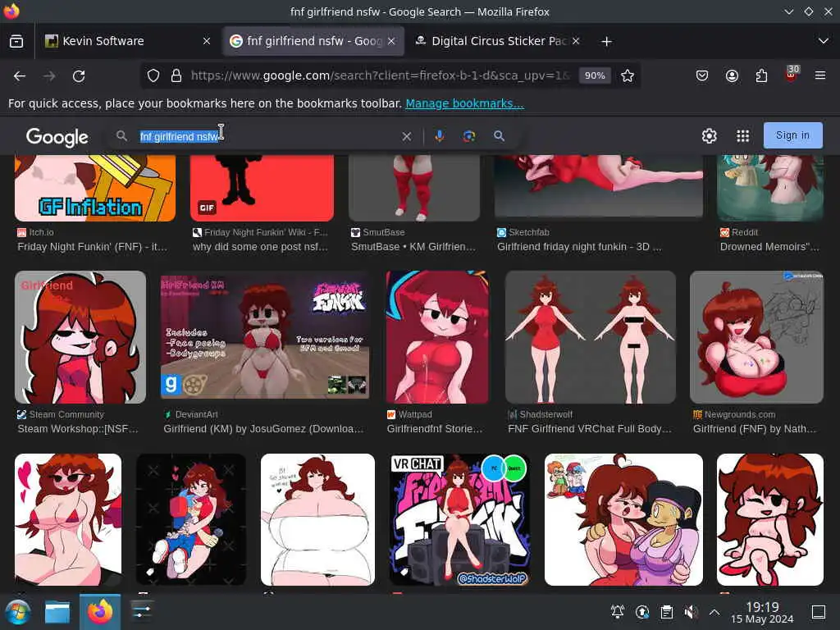Toggle keep-below via the title bar down arrow
Image resolution: width=840 pixels, height=630 pixels.
point(788,11)
